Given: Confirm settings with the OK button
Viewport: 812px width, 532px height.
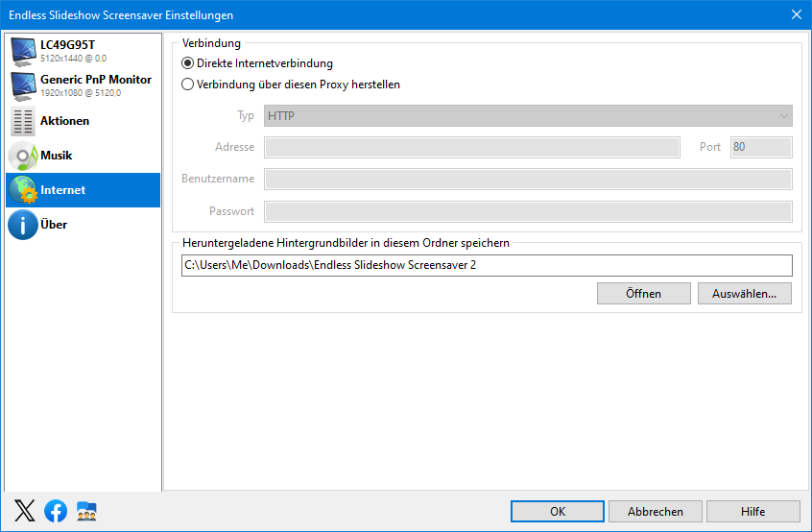Looking at the screenshot, I should click(x=558, y=511).
